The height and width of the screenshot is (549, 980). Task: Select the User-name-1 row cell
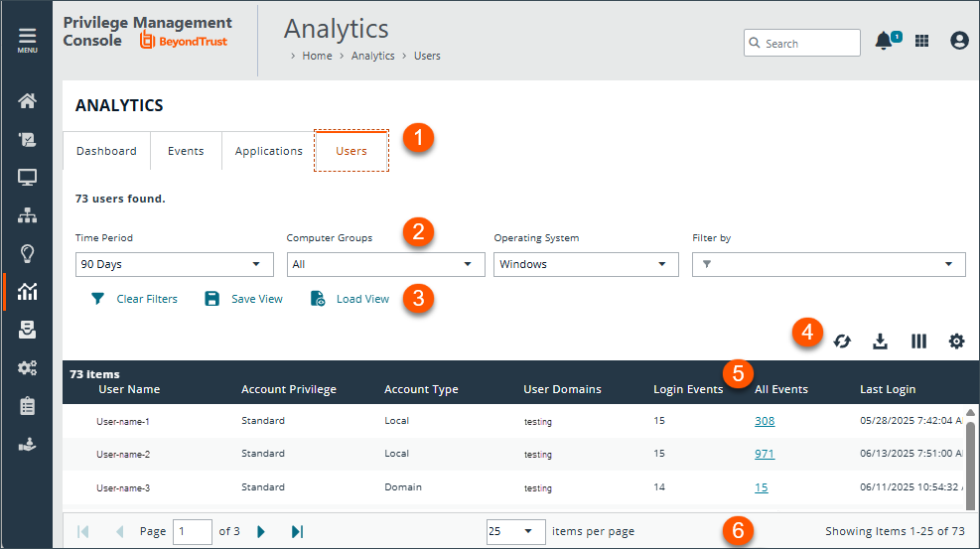pyautogui.click(x=123, y=422)
